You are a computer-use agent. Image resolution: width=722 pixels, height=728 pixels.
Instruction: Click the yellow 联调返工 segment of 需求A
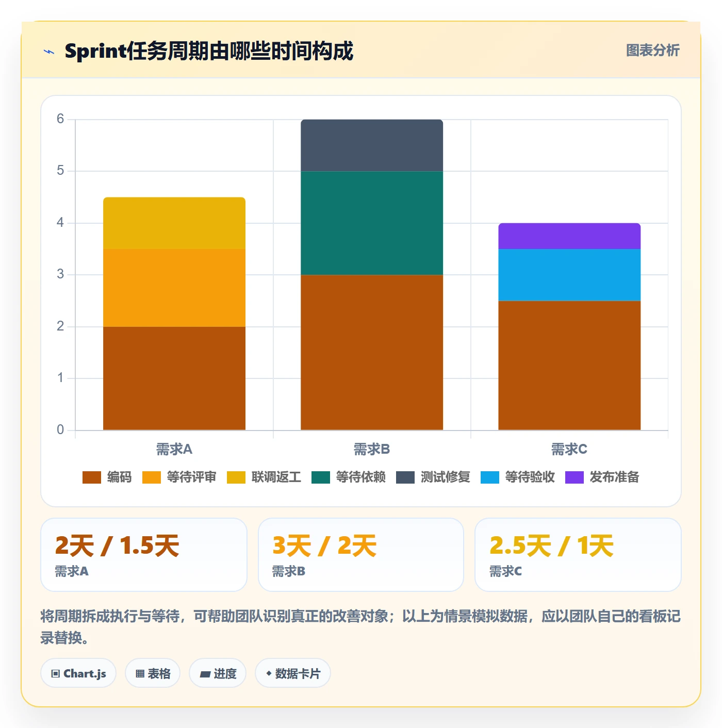point(174,223)
